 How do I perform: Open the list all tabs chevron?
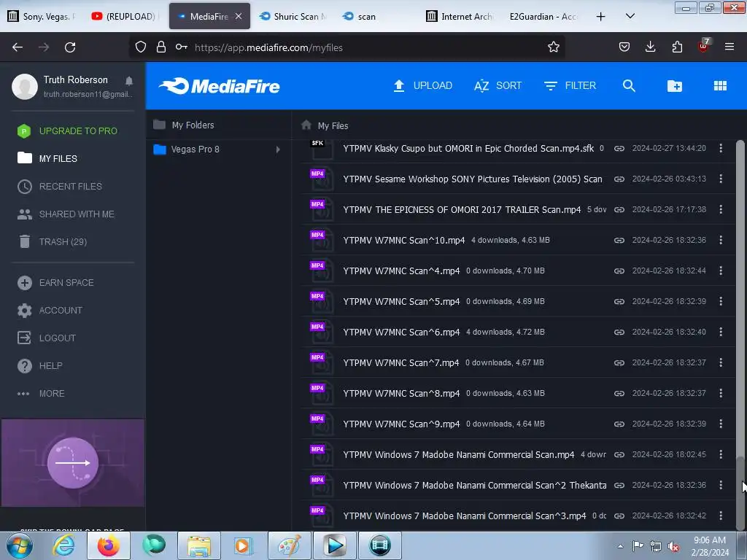pos(630,17)
